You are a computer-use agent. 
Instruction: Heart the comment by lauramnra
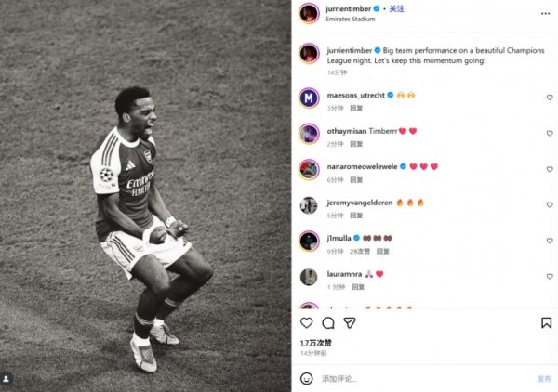click(x=549, y=275)
